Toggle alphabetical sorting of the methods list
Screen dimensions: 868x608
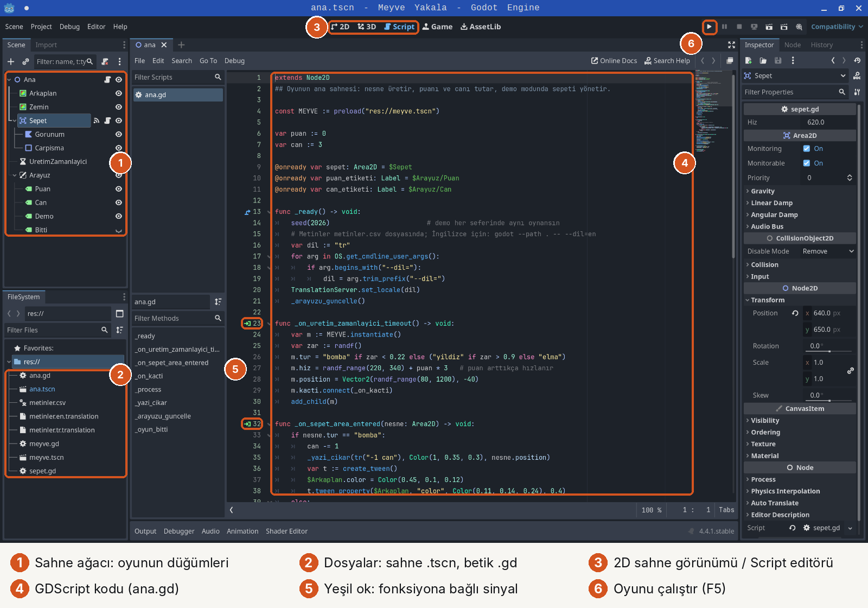[x=218, y=302]
